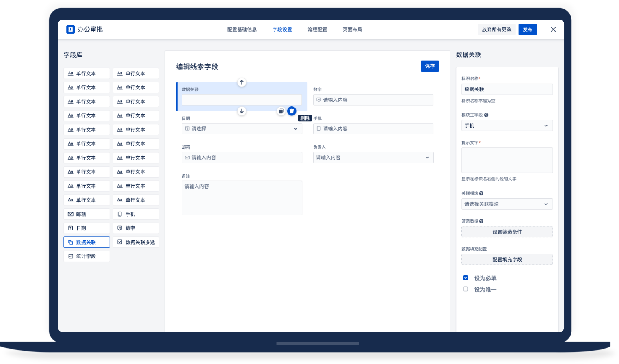Click the 办公审批 app logo icon
This screenshot has width=619, height=364.
[x=70, y=29]
